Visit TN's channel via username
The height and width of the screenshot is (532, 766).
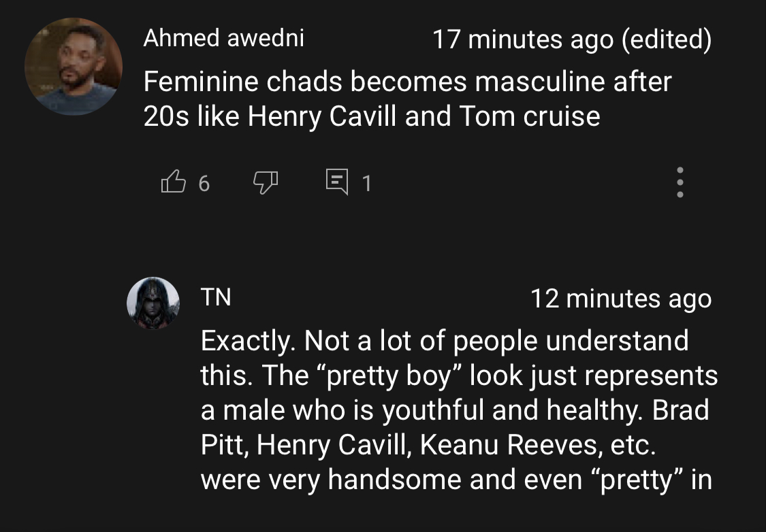216,297
